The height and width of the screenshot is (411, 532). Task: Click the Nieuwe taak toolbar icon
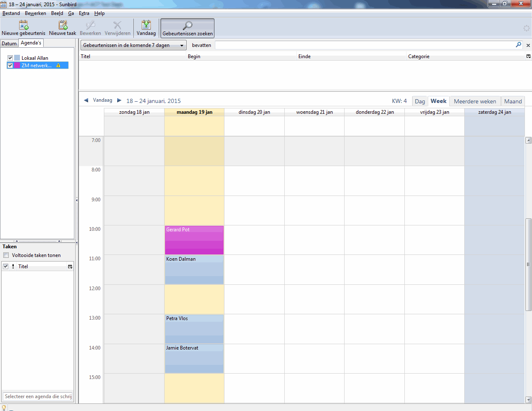[x=63, y=25]
